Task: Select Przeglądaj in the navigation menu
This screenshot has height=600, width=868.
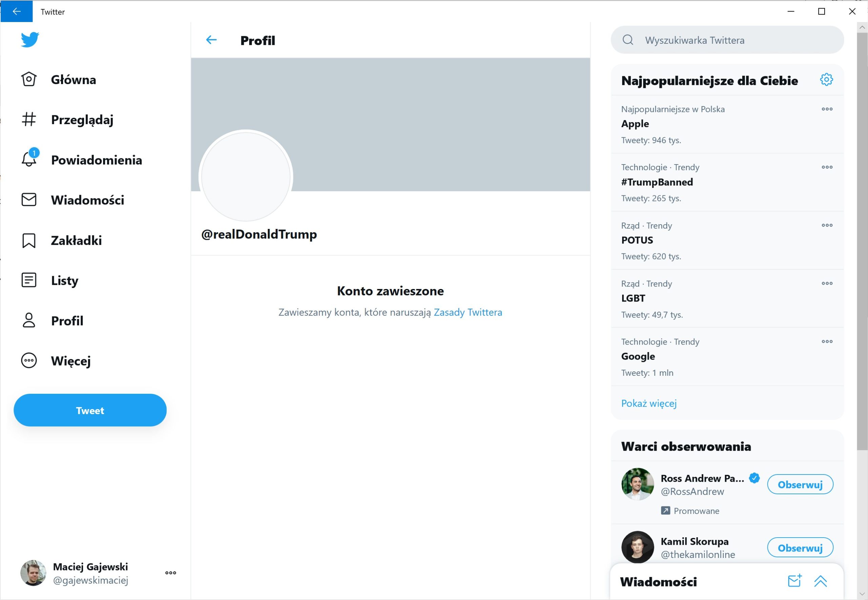Action: 67,120
